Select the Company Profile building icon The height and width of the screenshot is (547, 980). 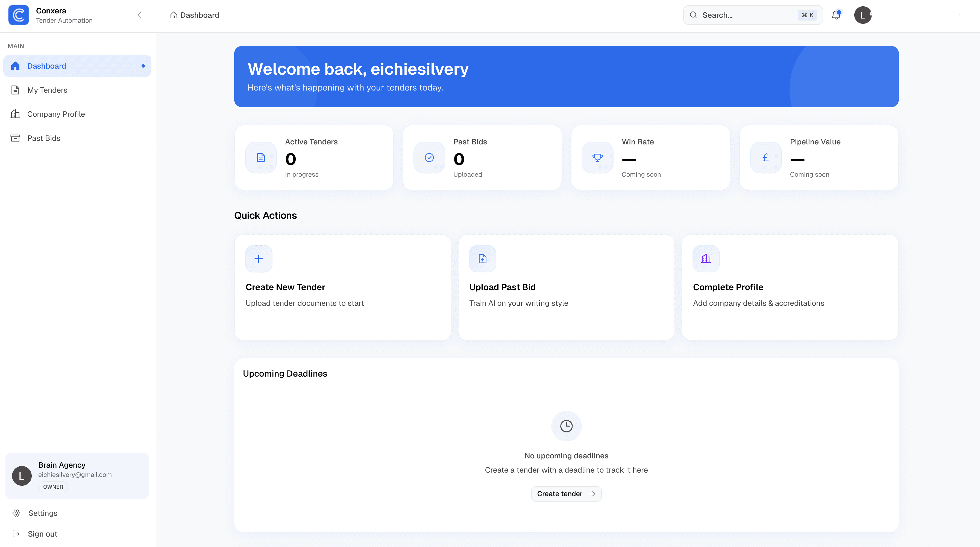[x=15, y=114]
